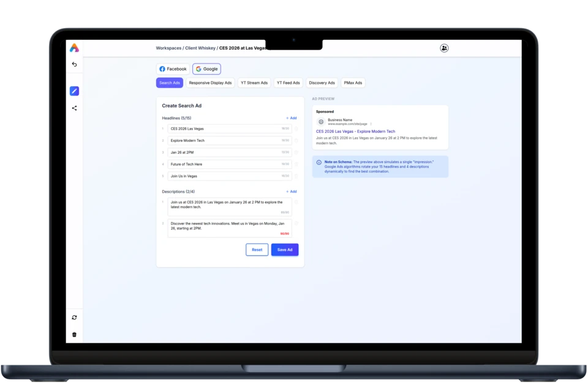Click 'Business Name' in the ad preview
This screenshot has height=383, width=588.
pyautogui.click(x=340, y=120)
